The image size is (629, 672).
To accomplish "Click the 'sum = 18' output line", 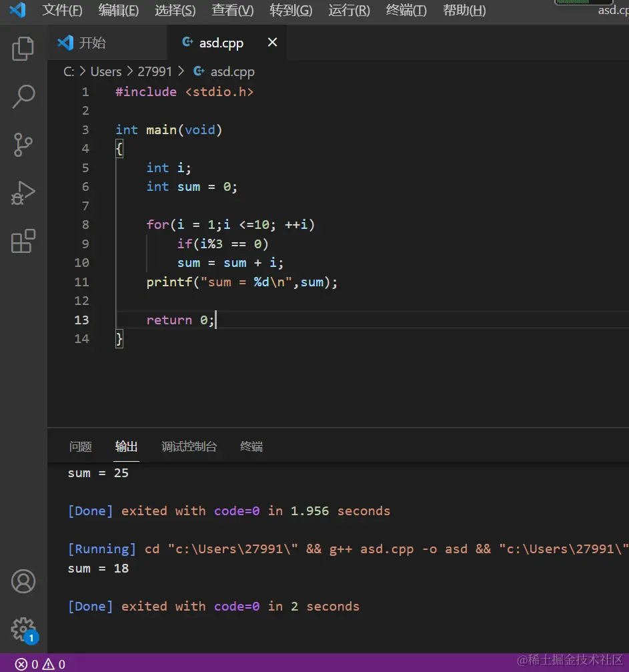I will pos(98,569).
